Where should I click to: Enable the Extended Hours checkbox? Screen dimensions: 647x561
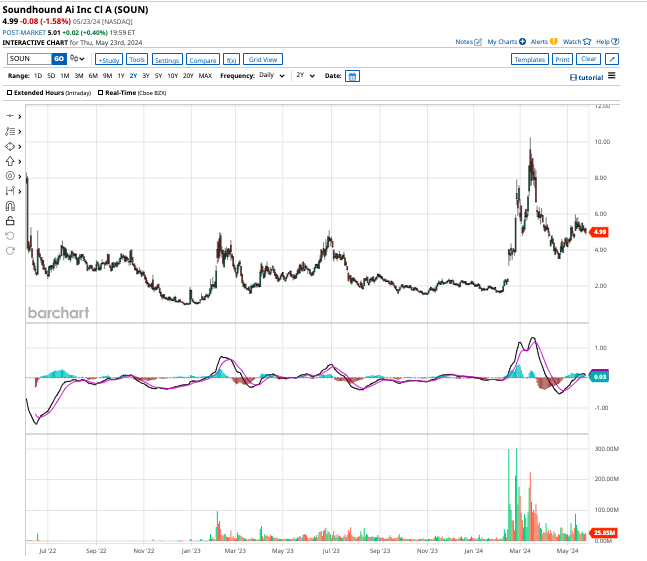(11, 93)
